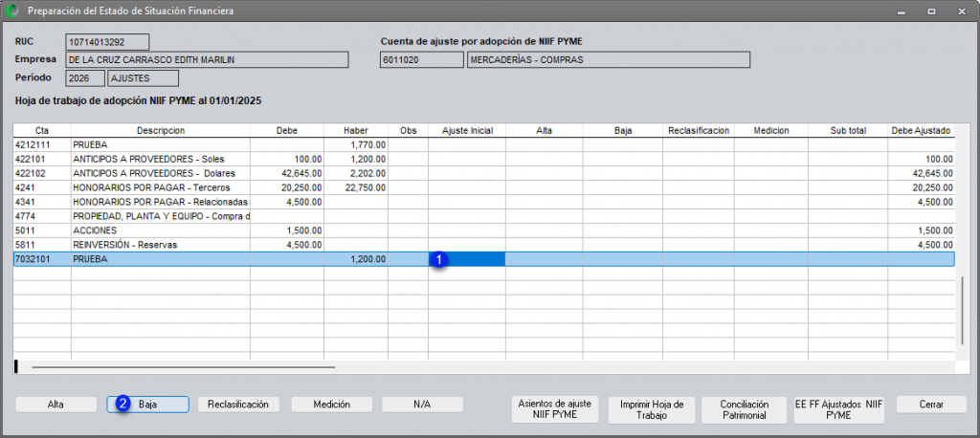Open EE FF Ajustados NIIF PYME
Screen dimensions: 980x438
pos(838,409)
